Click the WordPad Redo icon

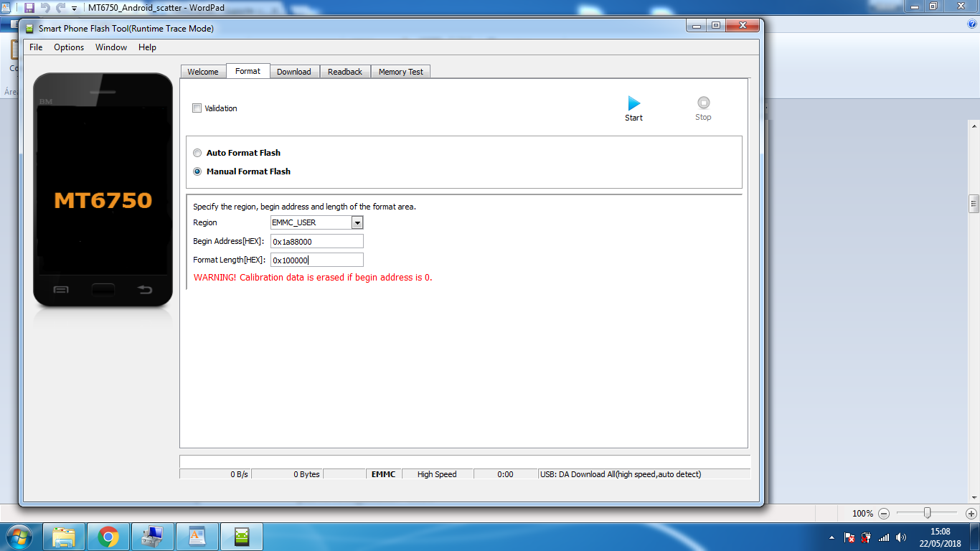point(60,7)
